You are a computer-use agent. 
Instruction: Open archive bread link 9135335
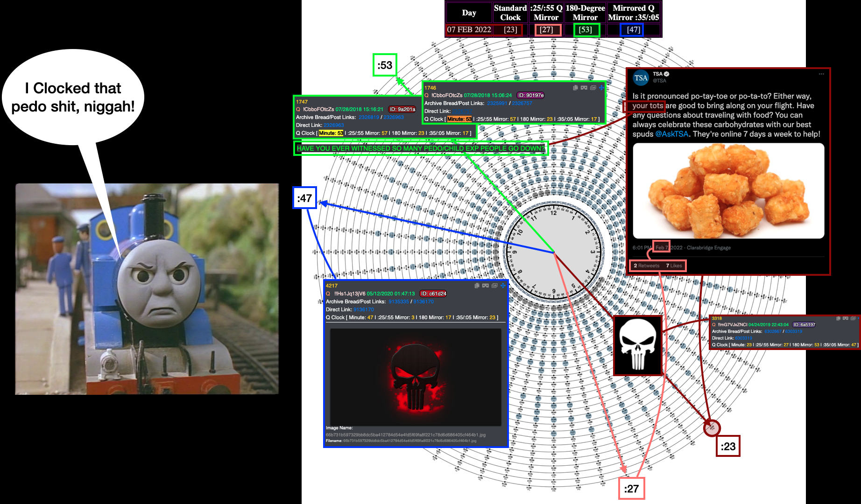pos(399,301)
